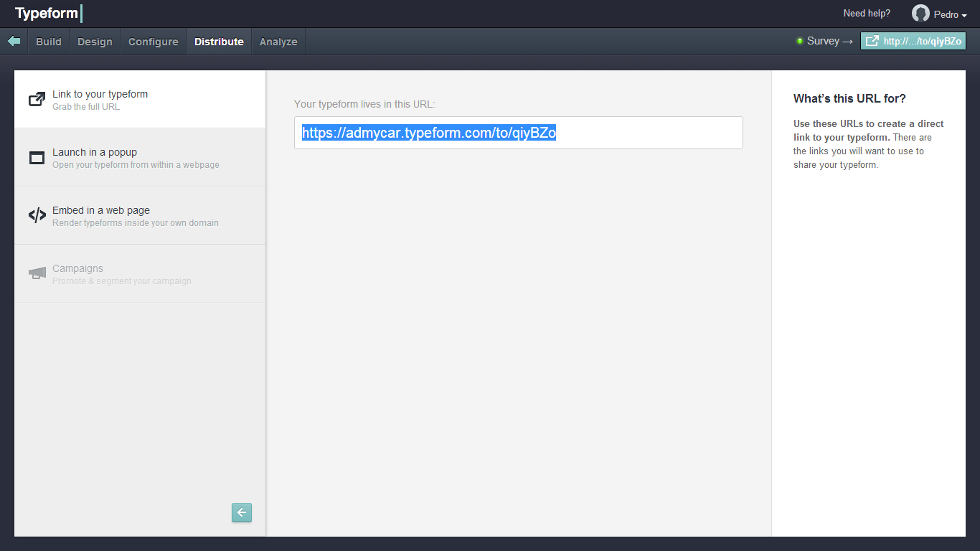Click the typeform URL input field

point(518,133)
